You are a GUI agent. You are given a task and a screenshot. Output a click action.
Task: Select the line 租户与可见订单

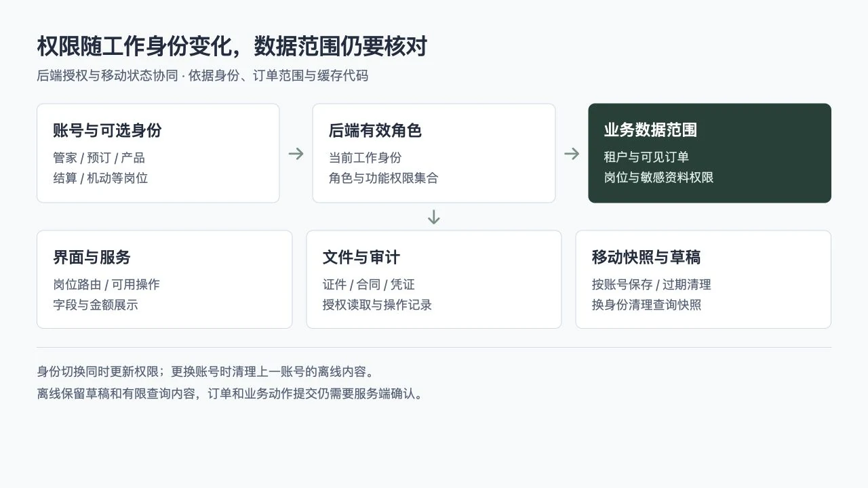pyautogui.click(x=646, y=157)
